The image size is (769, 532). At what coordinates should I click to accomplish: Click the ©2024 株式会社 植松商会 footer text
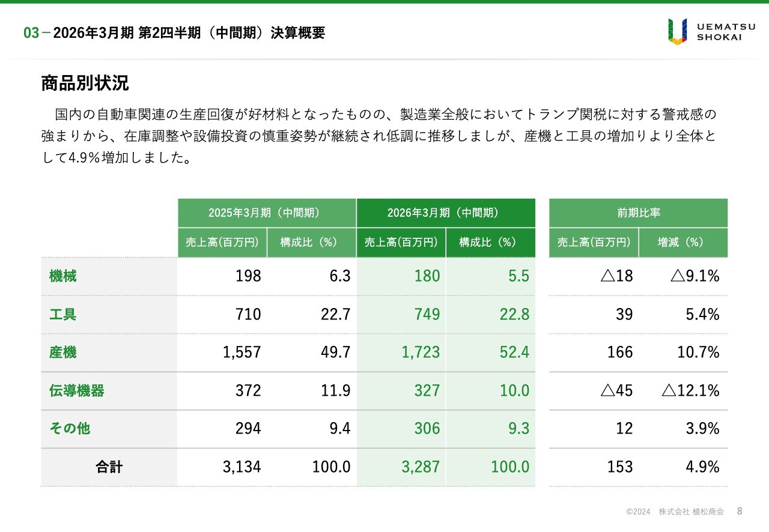click(675, 512)
